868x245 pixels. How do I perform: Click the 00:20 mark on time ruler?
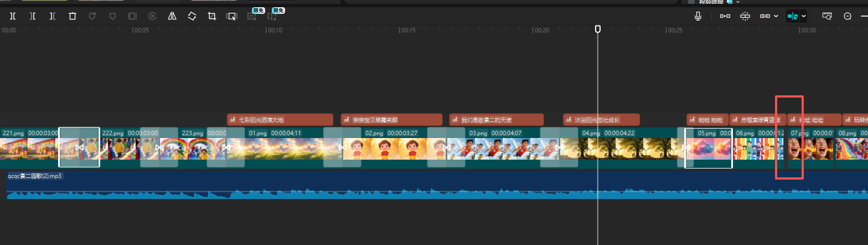(542, 30)
